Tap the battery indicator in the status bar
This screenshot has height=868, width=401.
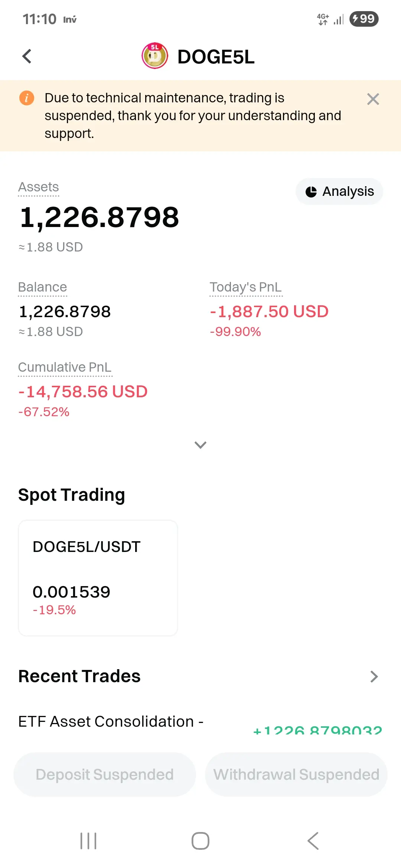364,19
